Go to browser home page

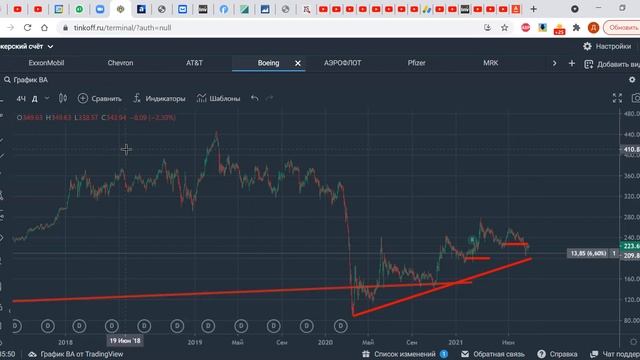coord(44,28)
